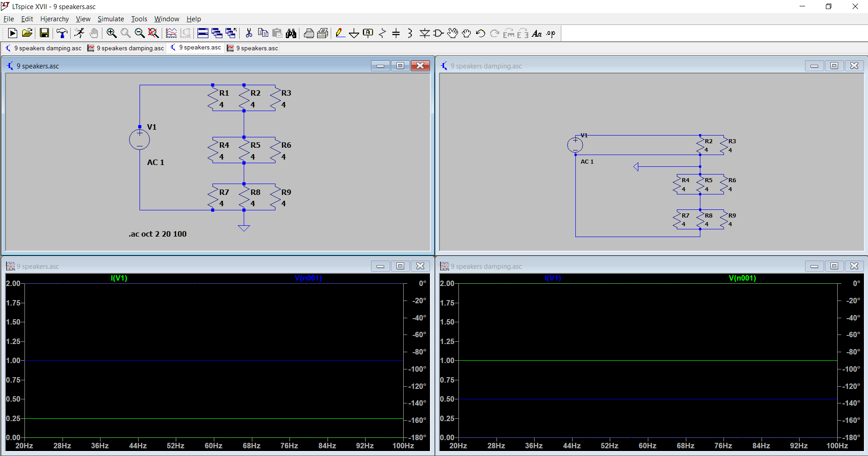Click the Undo arrow in toolbar
868x456 pixels.
pos(481,33)
